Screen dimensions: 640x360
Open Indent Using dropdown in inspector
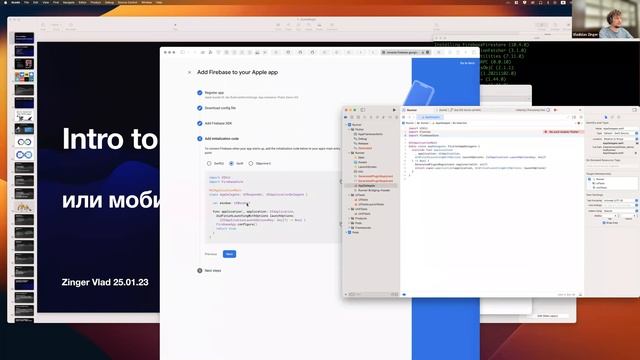coord(620,211)
